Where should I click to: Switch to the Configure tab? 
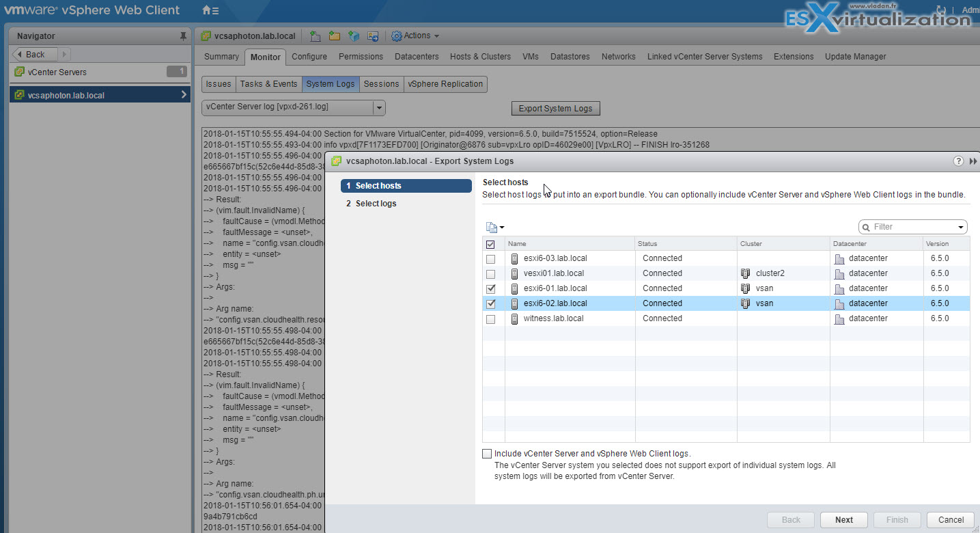309,57
